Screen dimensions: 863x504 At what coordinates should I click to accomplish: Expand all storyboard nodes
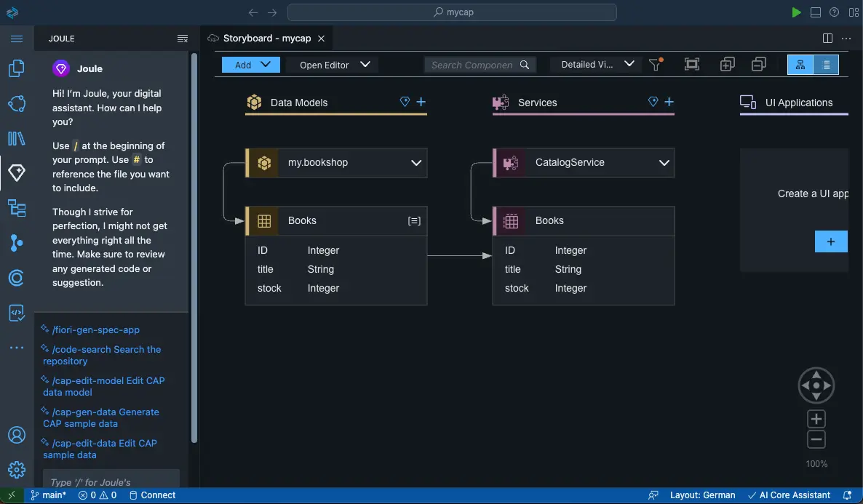point(727,65)
